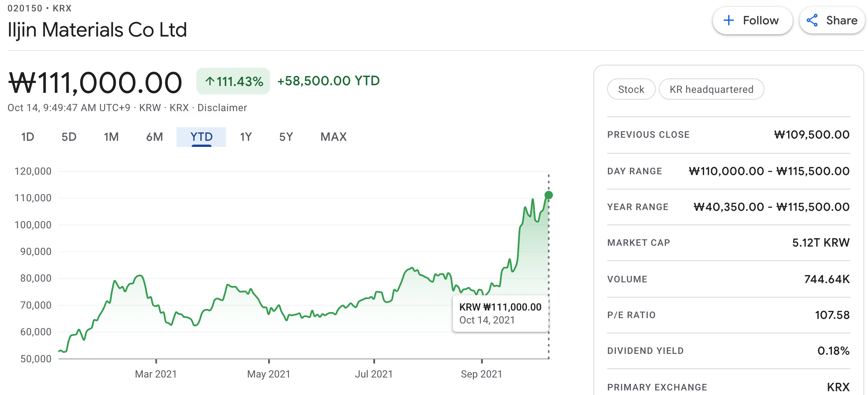Select the 5D time range tab
The width and height of the screenshot is (868, 395).
coord(69,137)
